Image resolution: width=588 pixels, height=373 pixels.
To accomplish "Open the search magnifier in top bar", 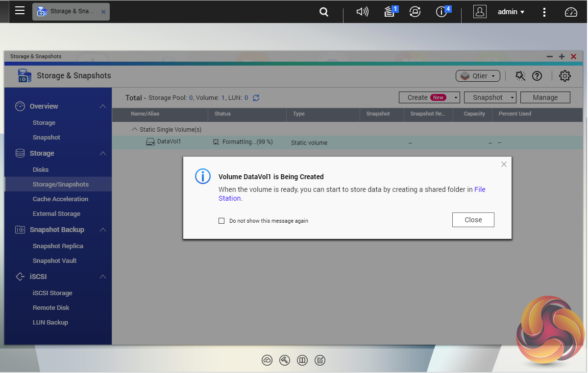I will 324,12.
